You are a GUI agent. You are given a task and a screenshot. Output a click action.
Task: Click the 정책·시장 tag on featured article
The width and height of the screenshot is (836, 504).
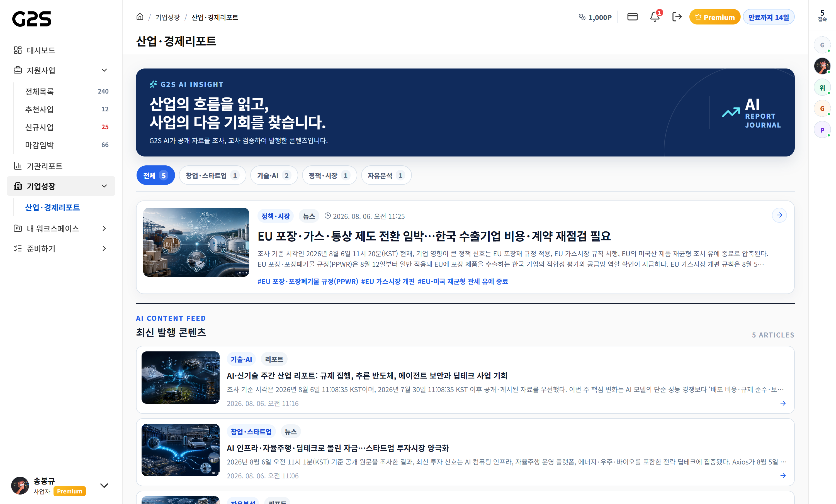(276, 216)
